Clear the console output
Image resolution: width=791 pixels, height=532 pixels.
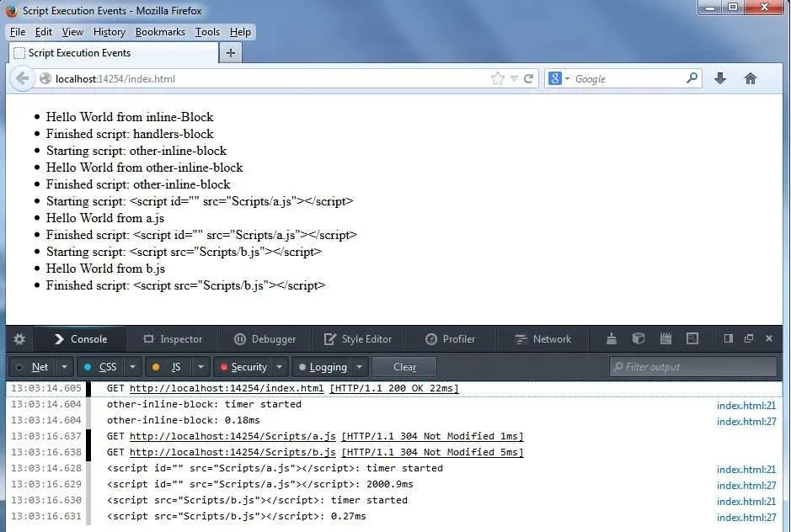404,367
